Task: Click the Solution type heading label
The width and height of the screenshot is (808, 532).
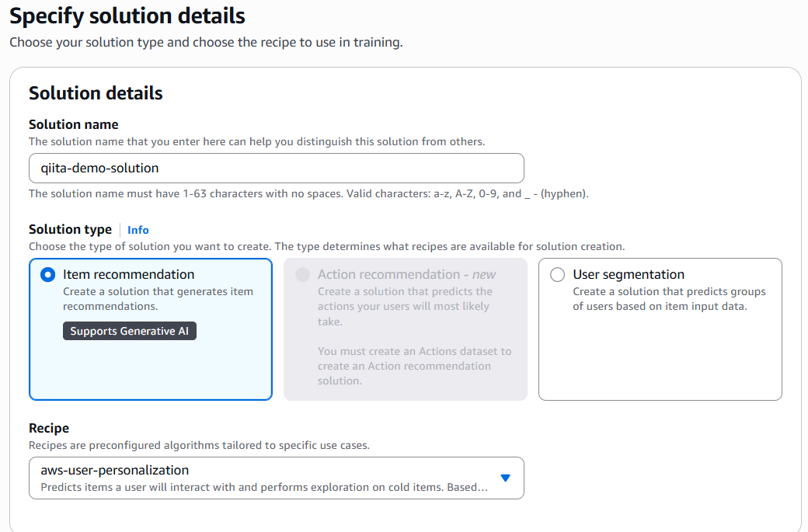Action: coord(70,230)
